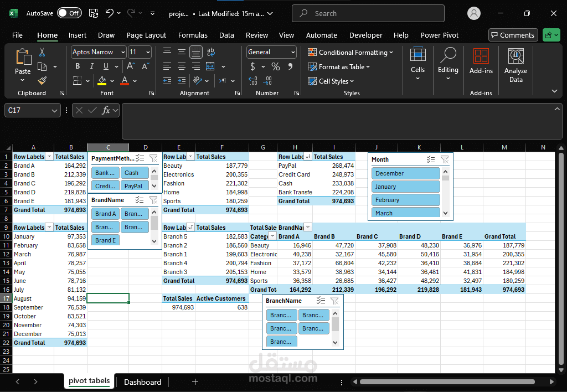The image size is (567, 392).
Task: Switch to the Formulas ribbon tab
Action: coord(193,35)
